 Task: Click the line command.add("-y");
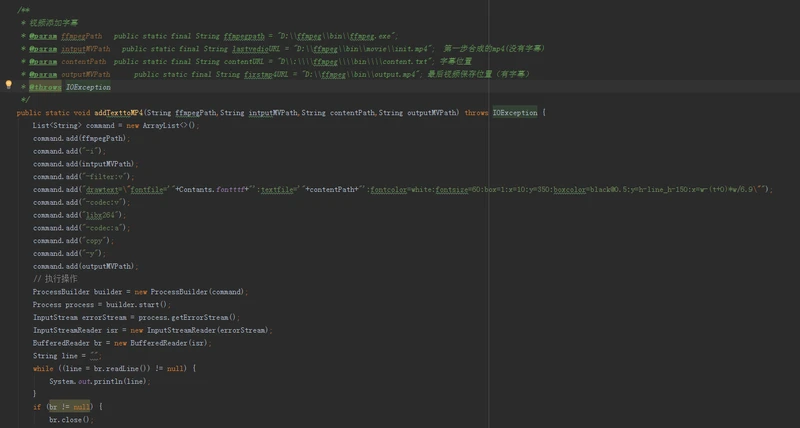pyautogui.click(x=69, y=254)
